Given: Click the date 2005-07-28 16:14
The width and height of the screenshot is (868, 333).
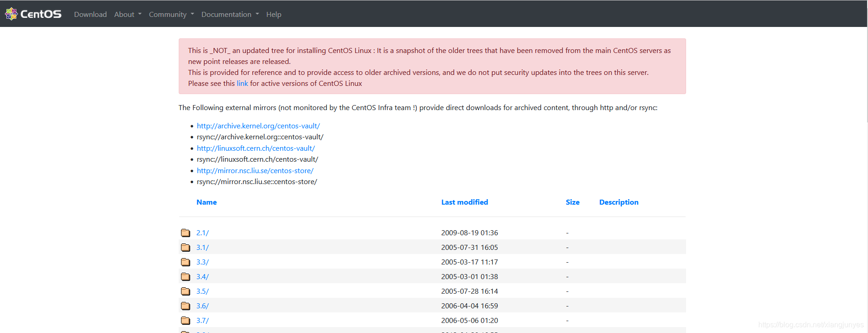Looking at the screenshot, I should coord(469,291).
